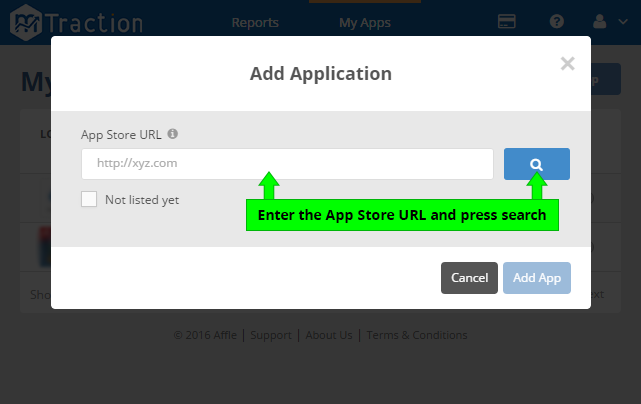
Task: Click the Not listed yet label
Action: [142, 200]
